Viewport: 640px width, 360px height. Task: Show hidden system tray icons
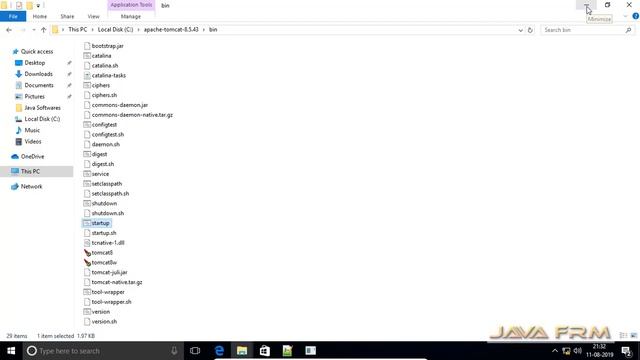pos(555,351)
